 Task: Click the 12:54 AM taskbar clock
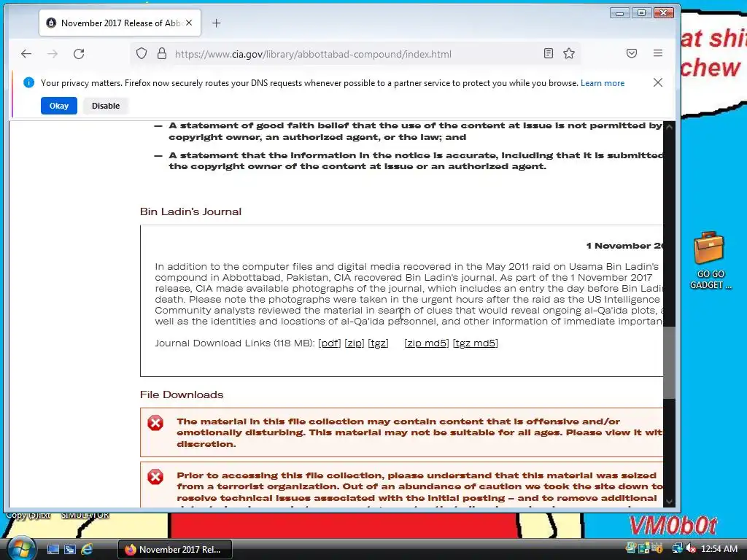[719, 549]
